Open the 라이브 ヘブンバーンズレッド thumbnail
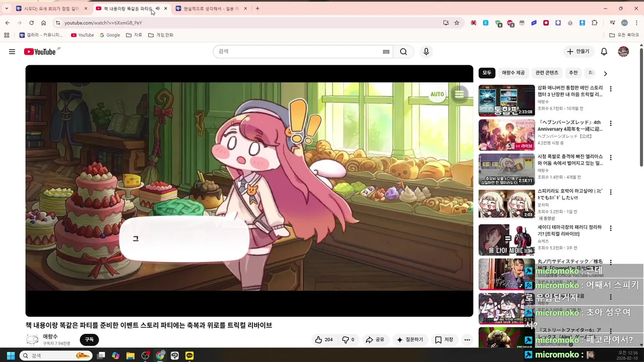Image resolution: width=644 pixels, height=362 pixels. tap(507, 135)
